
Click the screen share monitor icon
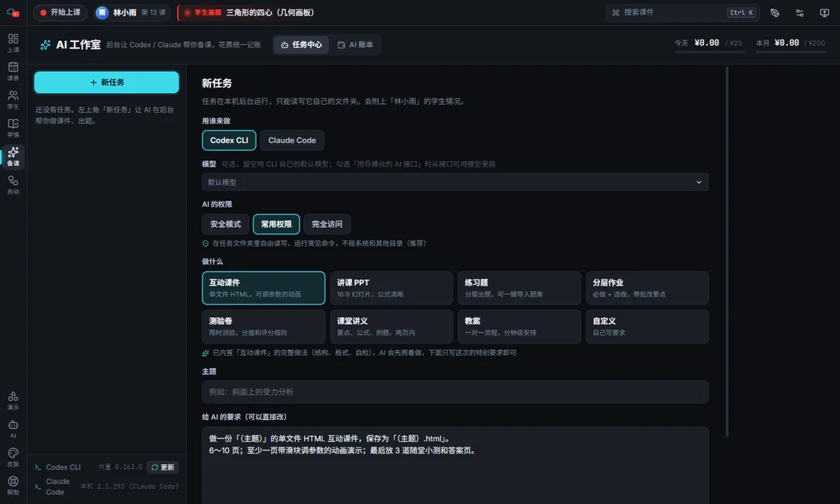click(824, 13)
